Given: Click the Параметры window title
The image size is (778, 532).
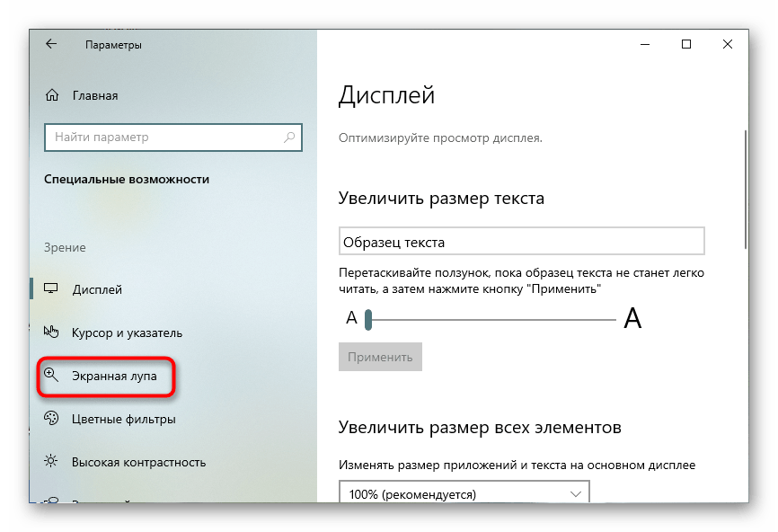Looking at the screenshot, I should coord(113,45).
